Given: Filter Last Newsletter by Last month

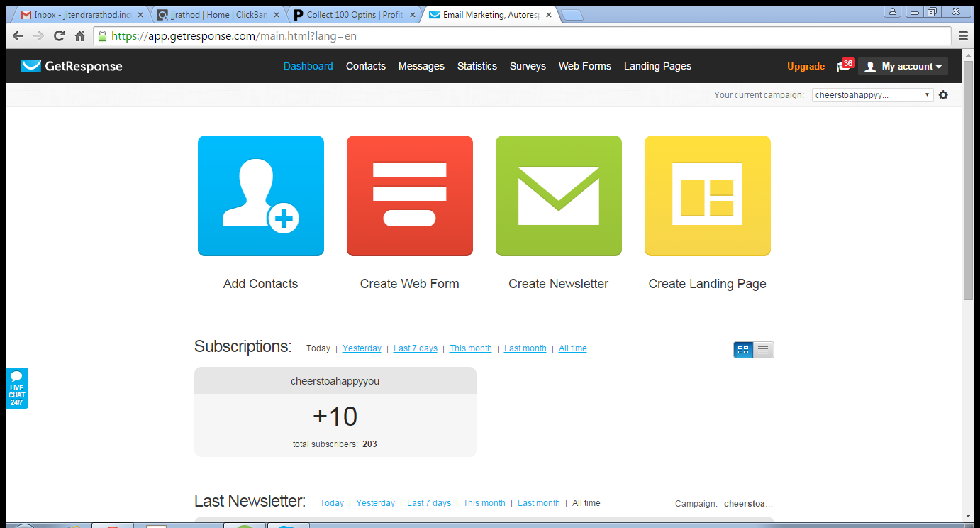Looking at the screenshot, I should (x=539, y=503).
